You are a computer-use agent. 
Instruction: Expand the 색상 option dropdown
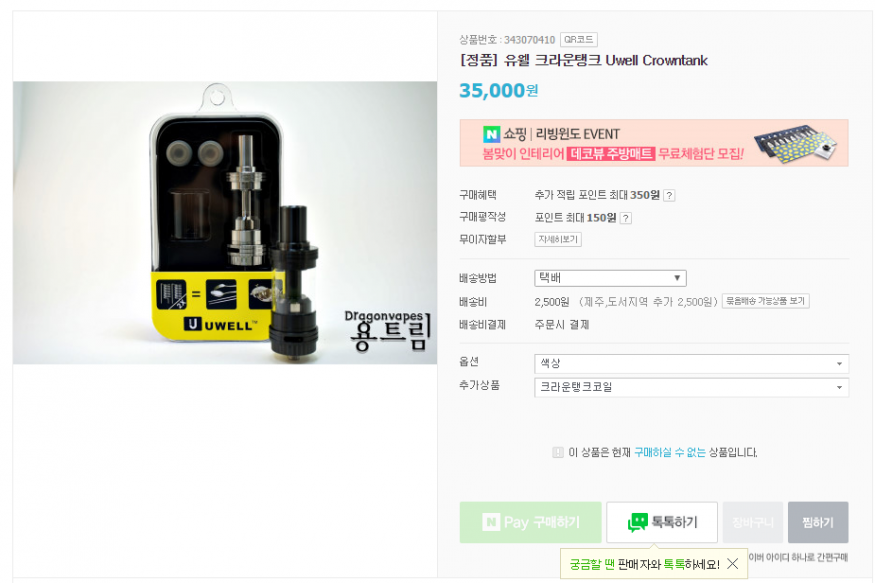(691, 364)
